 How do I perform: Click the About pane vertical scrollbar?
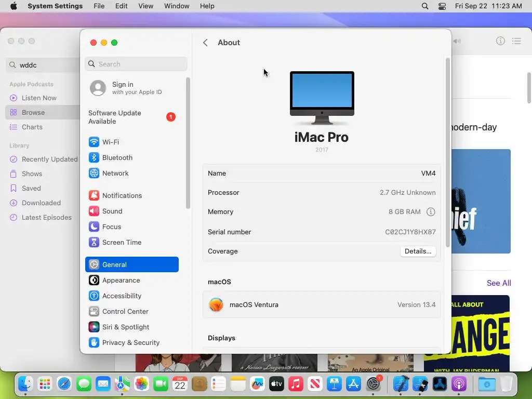click(447, 153)
